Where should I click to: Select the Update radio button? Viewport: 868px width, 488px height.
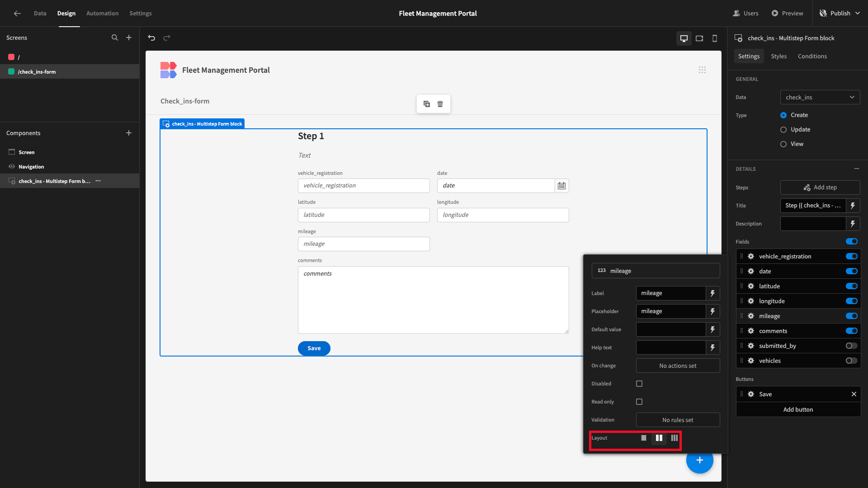pyautogui.click(x=783, y=129)
